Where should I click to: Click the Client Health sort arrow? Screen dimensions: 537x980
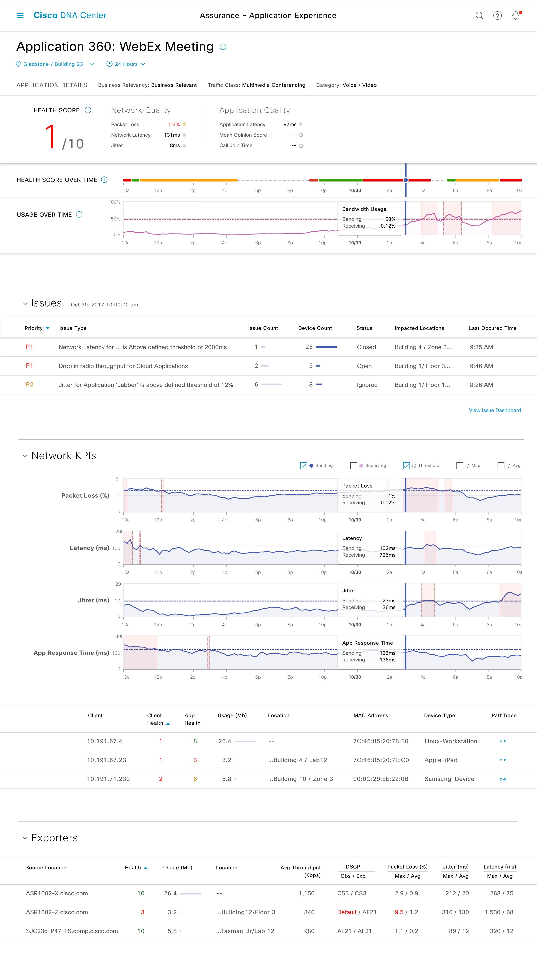click(x=168, y=724)
